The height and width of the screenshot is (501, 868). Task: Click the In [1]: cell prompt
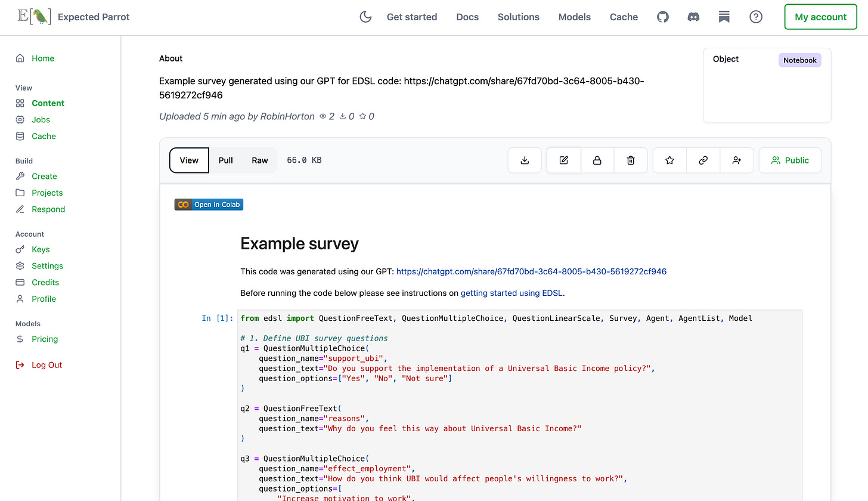218,318
